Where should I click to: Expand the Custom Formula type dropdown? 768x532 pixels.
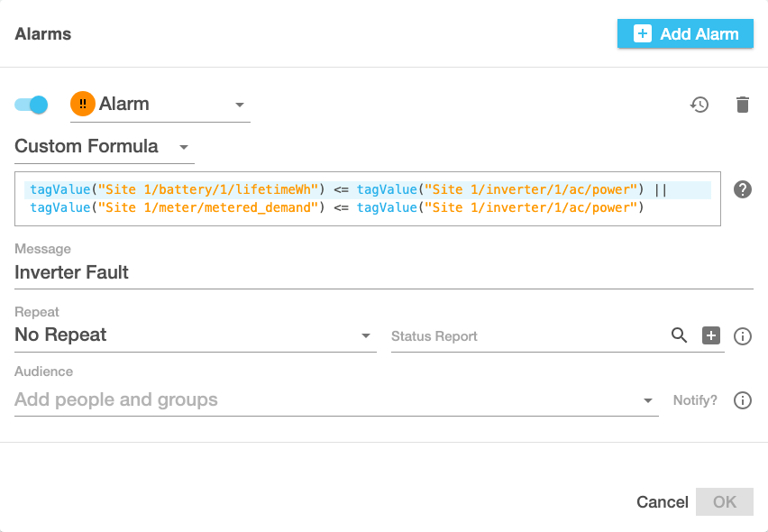tap(184, 147)
